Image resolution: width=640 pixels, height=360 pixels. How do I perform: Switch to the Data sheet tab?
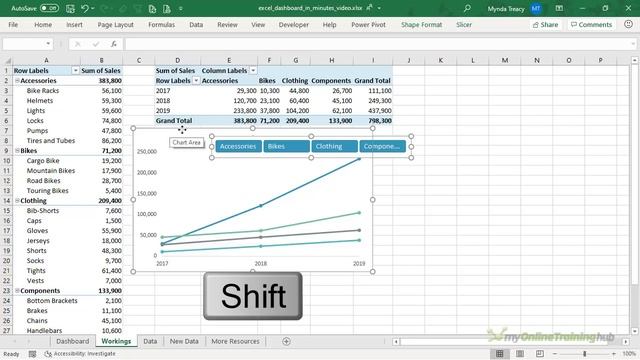coord(150,341)
